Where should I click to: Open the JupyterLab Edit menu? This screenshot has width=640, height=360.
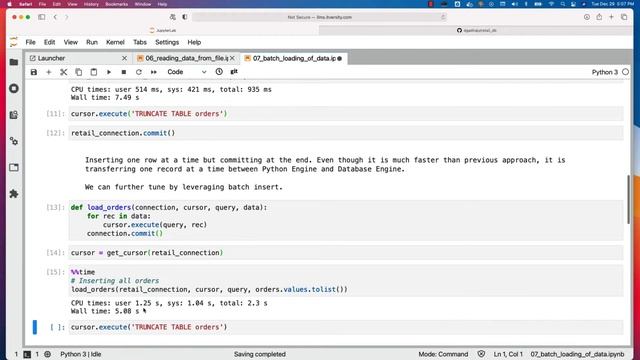tap(49, 42)
